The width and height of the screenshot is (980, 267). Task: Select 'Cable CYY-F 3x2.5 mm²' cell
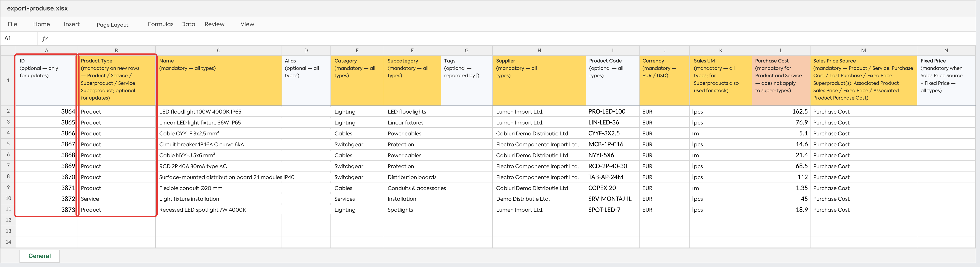[x=218, y=133]
